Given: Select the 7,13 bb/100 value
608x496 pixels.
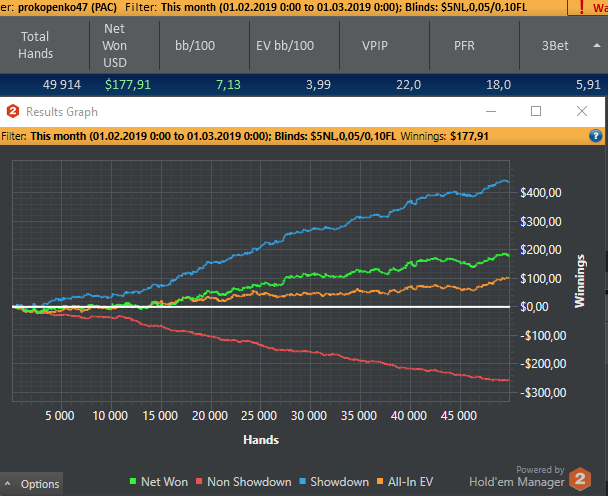Looking at the screenshot, I should point(228,85).
